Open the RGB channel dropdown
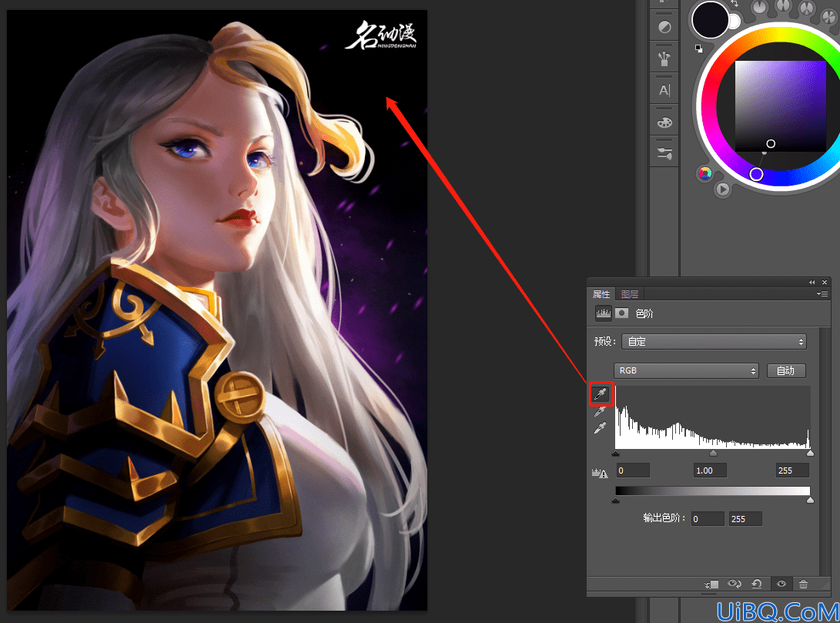This screenshot has height=623, width=840. coord(686,370)
